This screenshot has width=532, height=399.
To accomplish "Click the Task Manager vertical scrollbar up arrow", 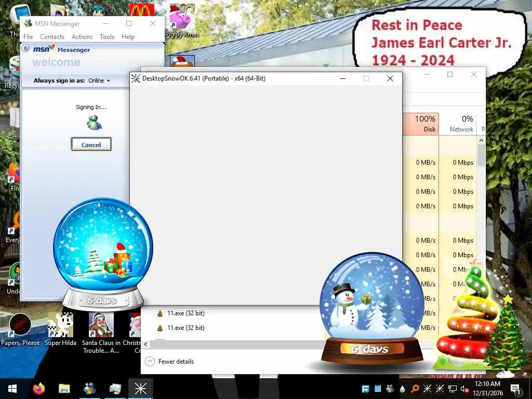I will pyautogui.click(x=481, y=140).
